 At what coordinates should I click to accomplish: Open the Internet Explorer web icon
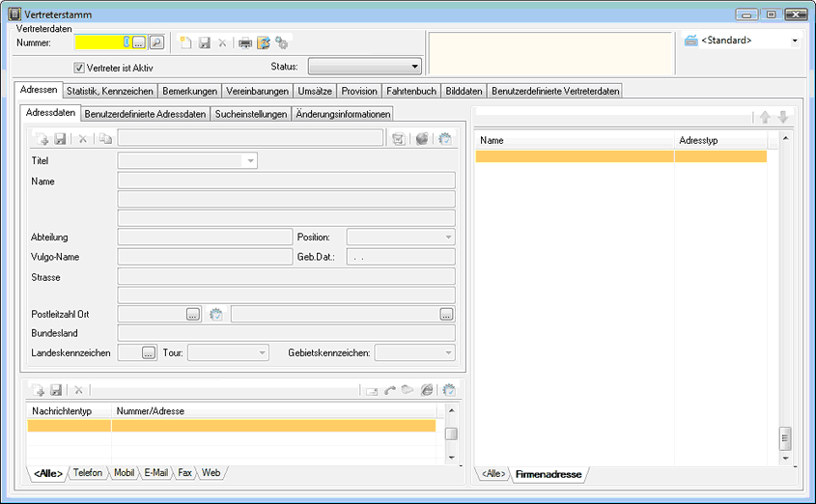pyautogui.click(x=427, y=390)
